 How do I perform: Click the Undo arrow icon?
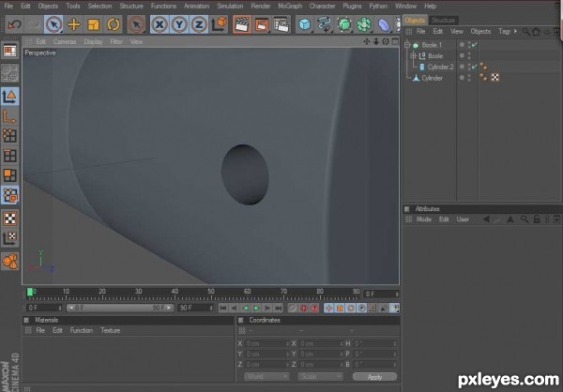click(x=14, y=24)
